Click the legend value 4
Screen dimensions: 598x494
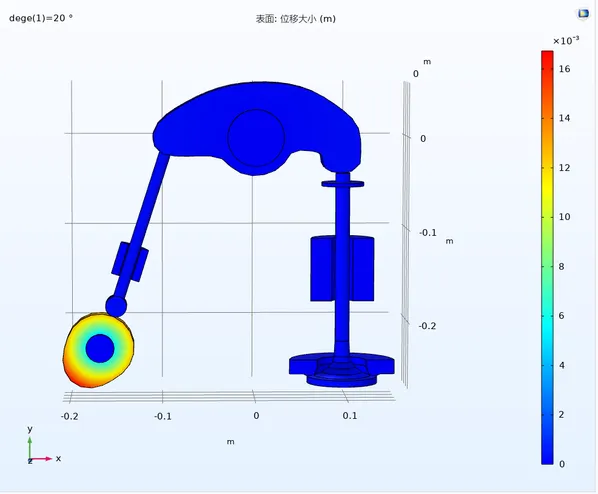(561, 365)
